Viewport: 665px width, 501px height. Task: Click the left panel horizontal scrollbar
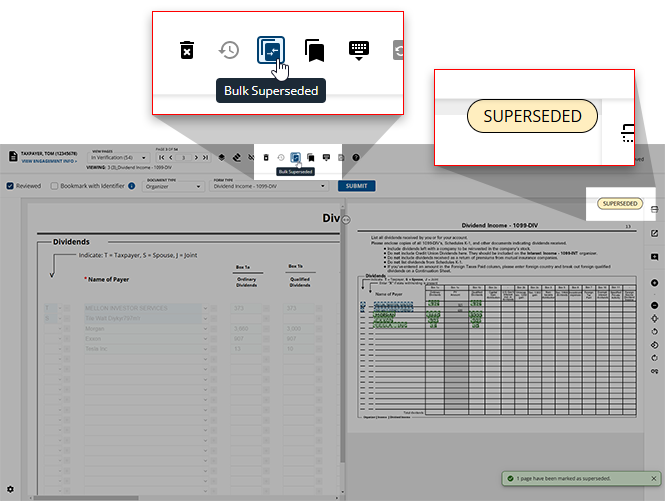click(x=86, y=498)
